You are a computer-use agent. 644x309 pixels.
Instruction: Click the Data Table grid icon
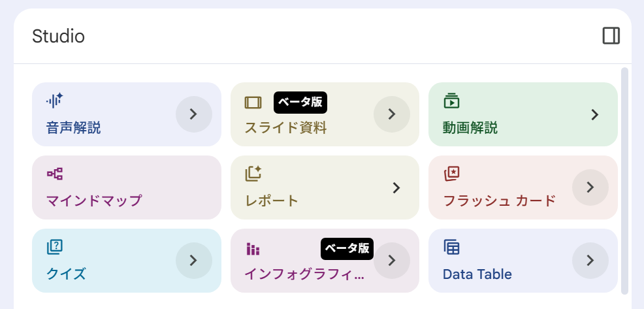coord(451,247)
